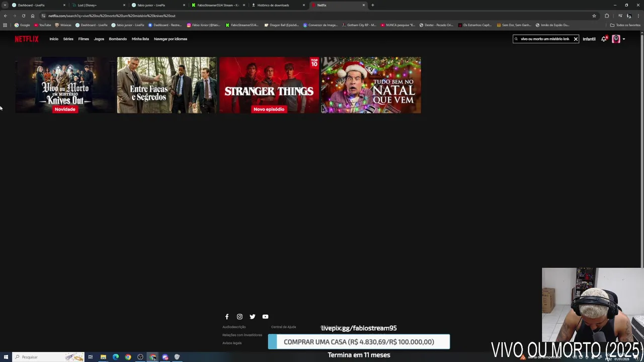644x362 pixels.
Task: Switch to fabio junior - LivePix tab
Action: pos(158,5)
